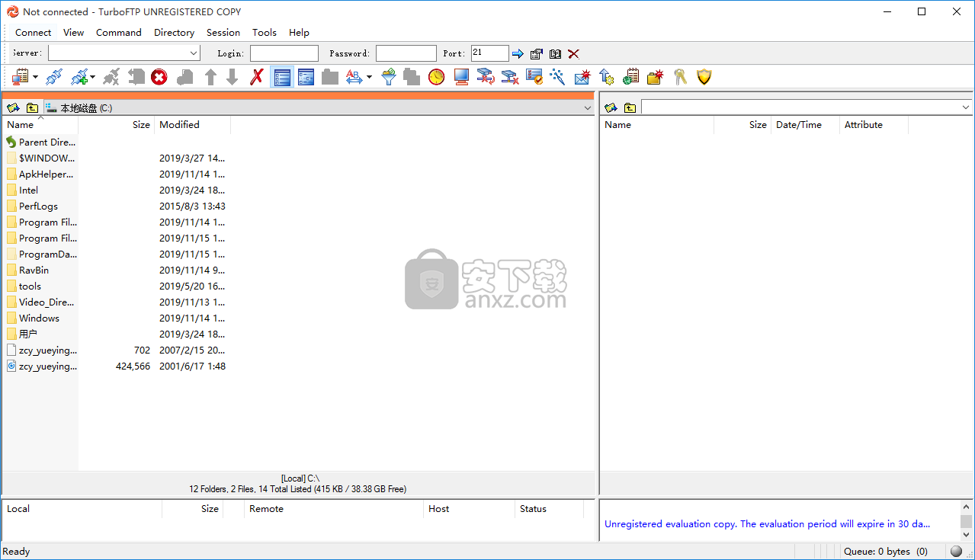975x560 pixels.
Task: Open the Command menu
Action: coord(119,32)
